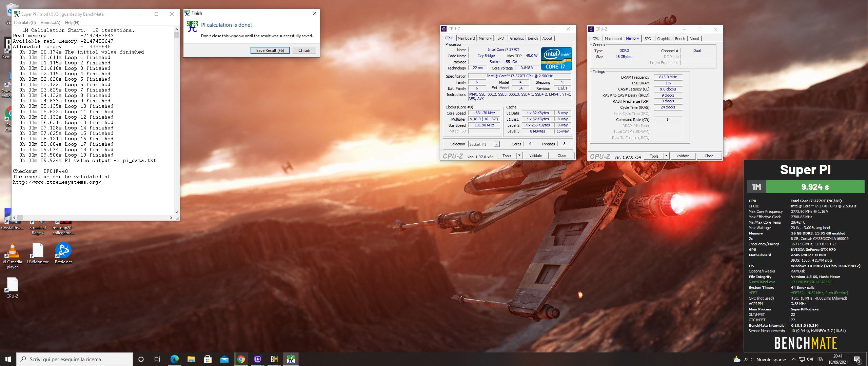
Task: Click the Chiudi button in Finish dialog
Action: 304,50
